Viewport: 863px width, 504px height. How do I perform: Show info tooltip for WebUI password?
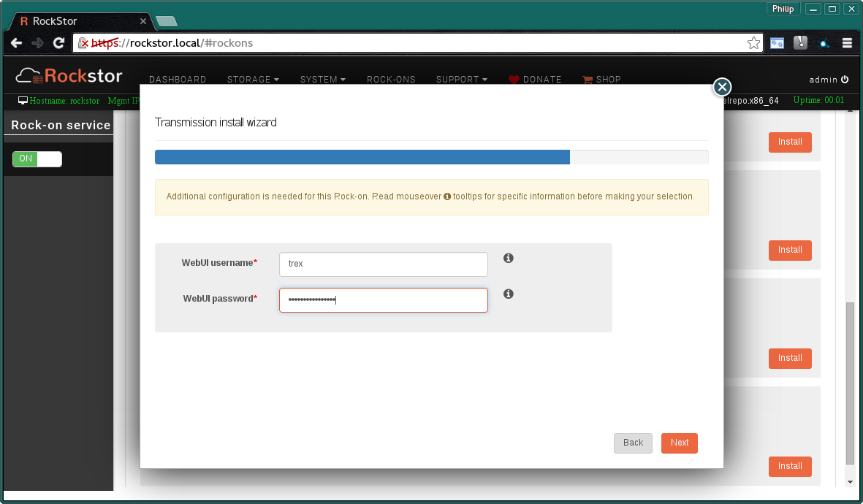coord(509,294)
